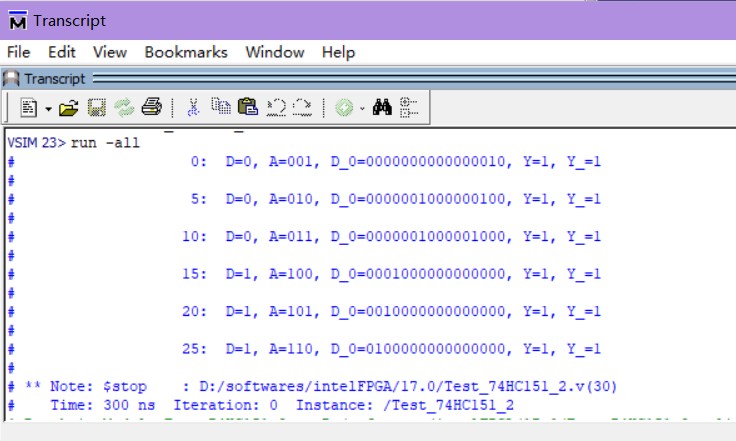Open the File menu
The image size is (736, 441).
tap(19, 52)
